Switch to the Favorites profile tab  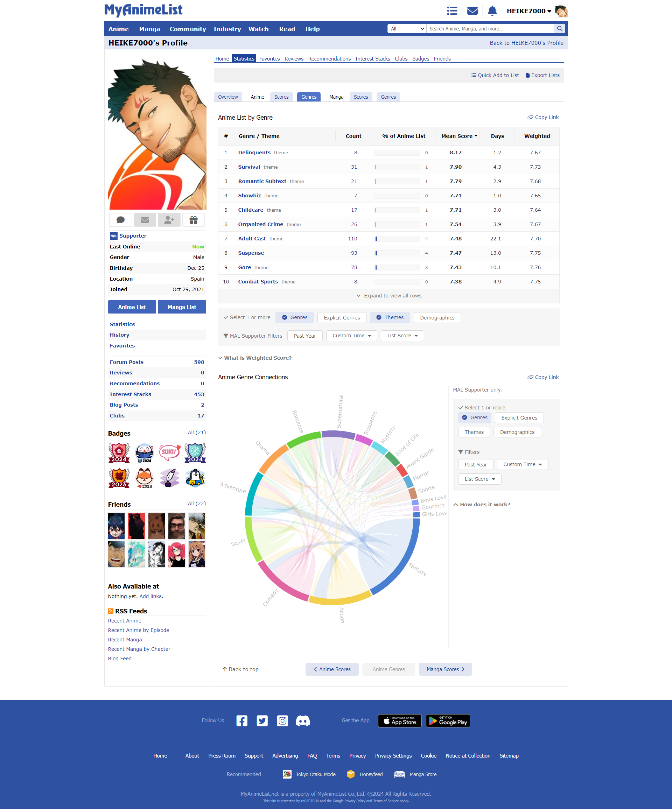point(269,58)
